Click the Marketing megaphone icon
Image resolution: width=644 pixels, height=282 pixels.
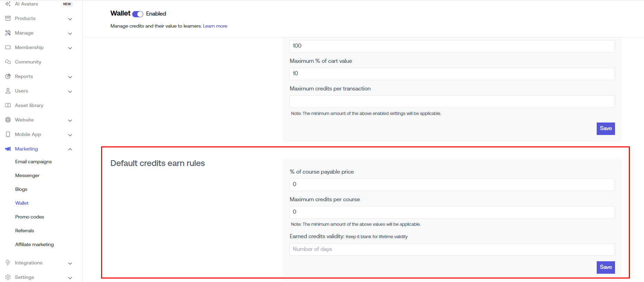(8, 149)
